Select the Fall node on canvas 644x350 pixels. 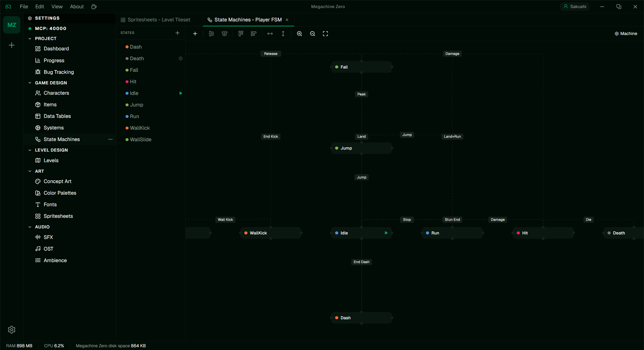pos(361,67)
